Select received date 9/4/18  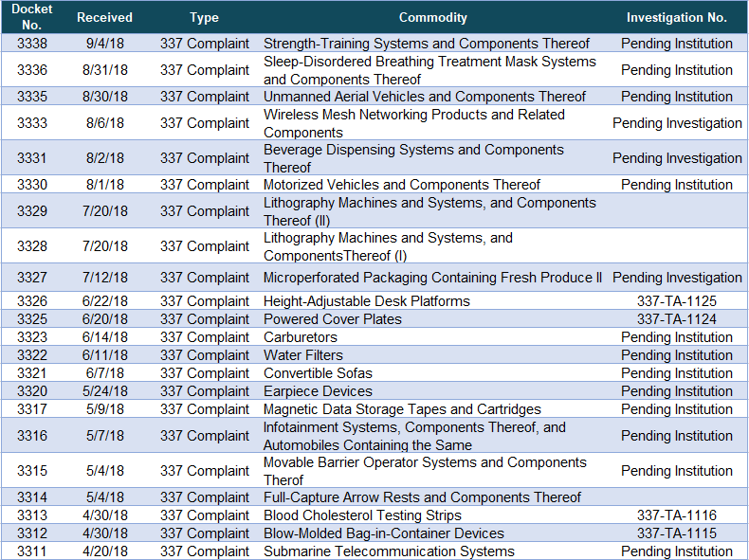click(x=104, y=44)
